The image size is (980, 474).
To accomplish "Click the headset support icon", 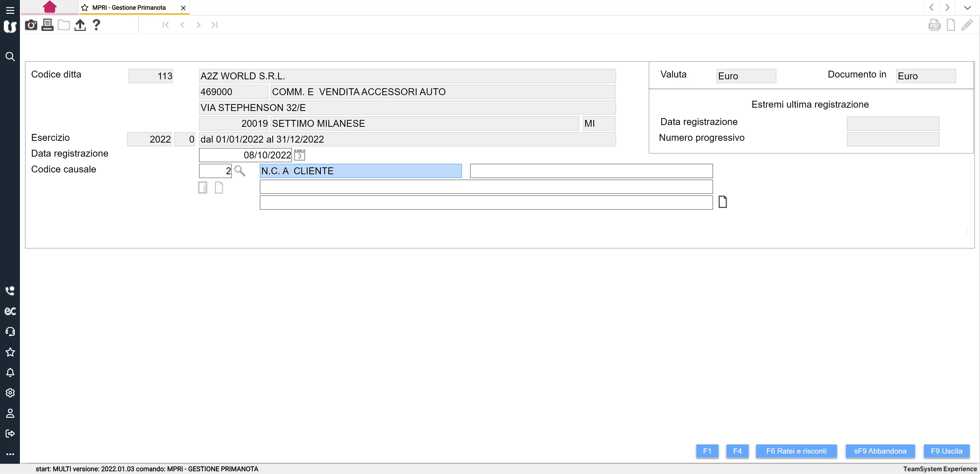I will click(x=10, y=332).
